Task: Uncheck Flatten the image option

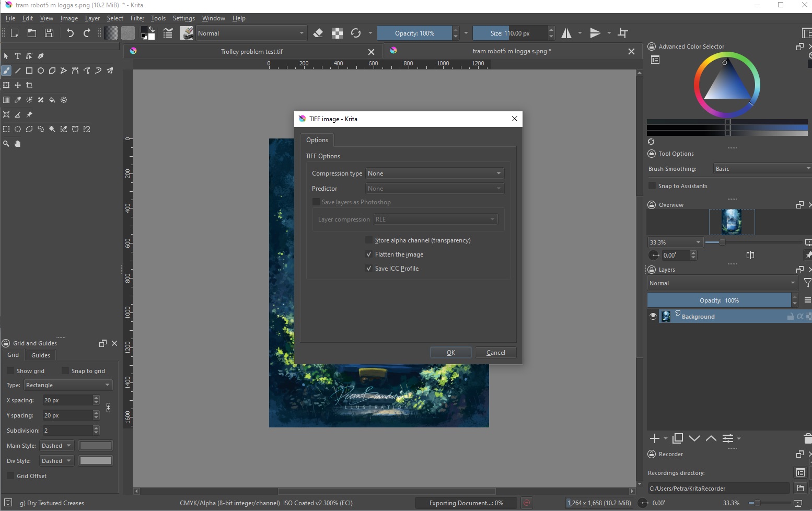Action: (x=369, y=254)
